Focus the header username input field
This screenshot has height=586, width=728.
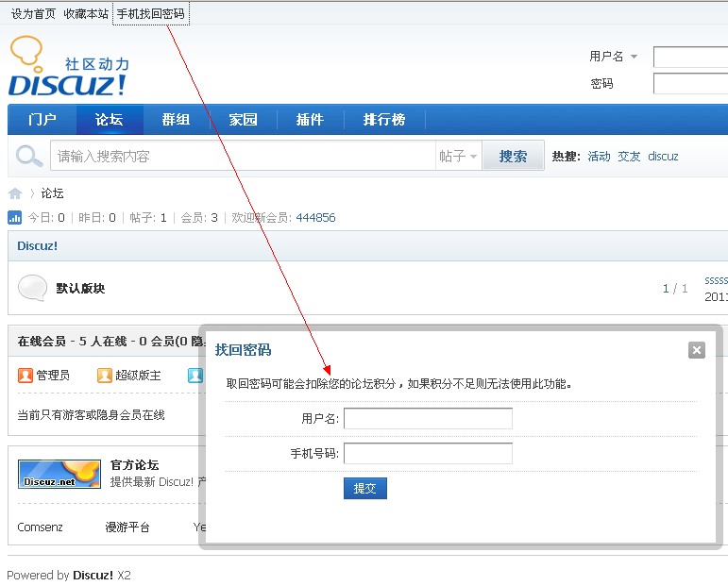point(690,57)
